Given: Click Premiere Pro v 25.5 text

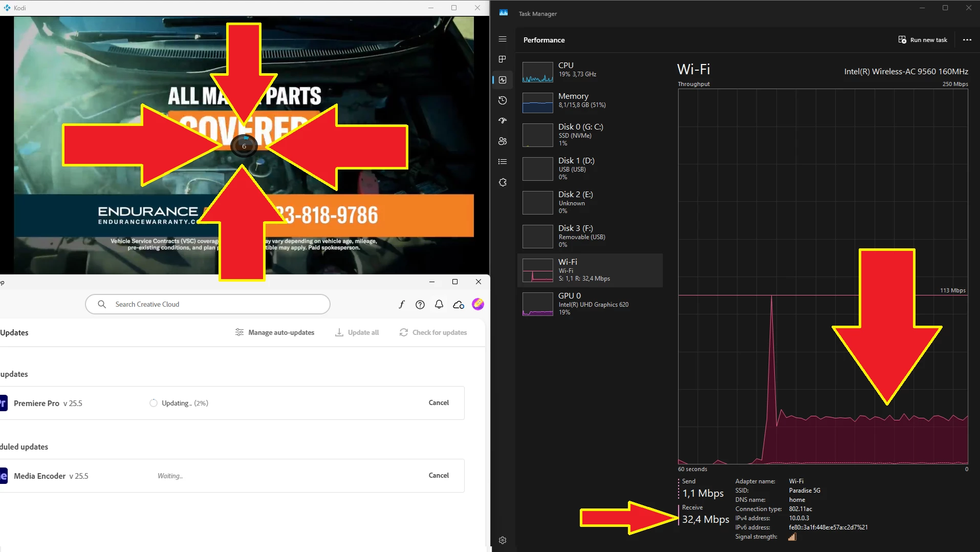Looking at the screenshot, I should (x=48, y=404).
